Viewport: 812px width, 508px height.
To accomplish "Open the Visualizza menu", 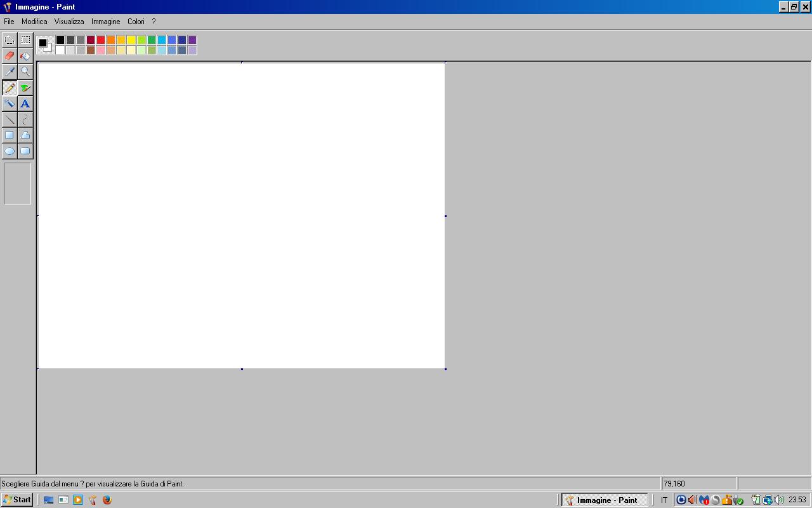I will click(x=69, y=22).
